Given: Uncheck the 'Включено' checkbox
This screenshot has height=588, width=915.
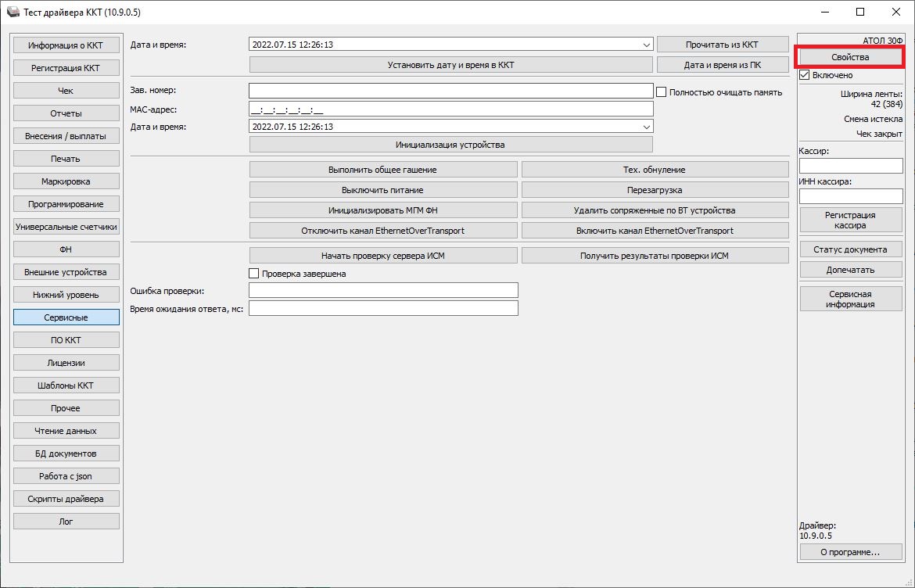Looking at the screenshot, I should (805, 75).
